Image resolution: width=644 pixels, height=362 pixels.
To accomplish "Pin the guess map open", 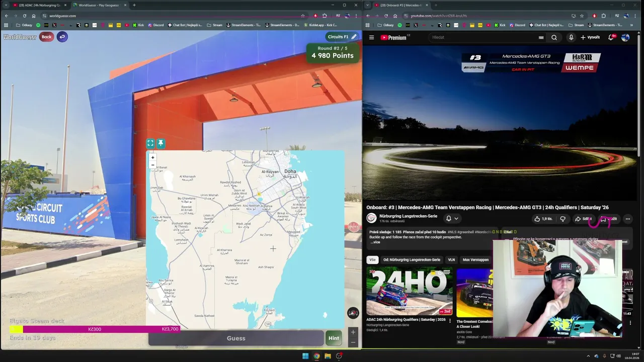I will 160,143.
